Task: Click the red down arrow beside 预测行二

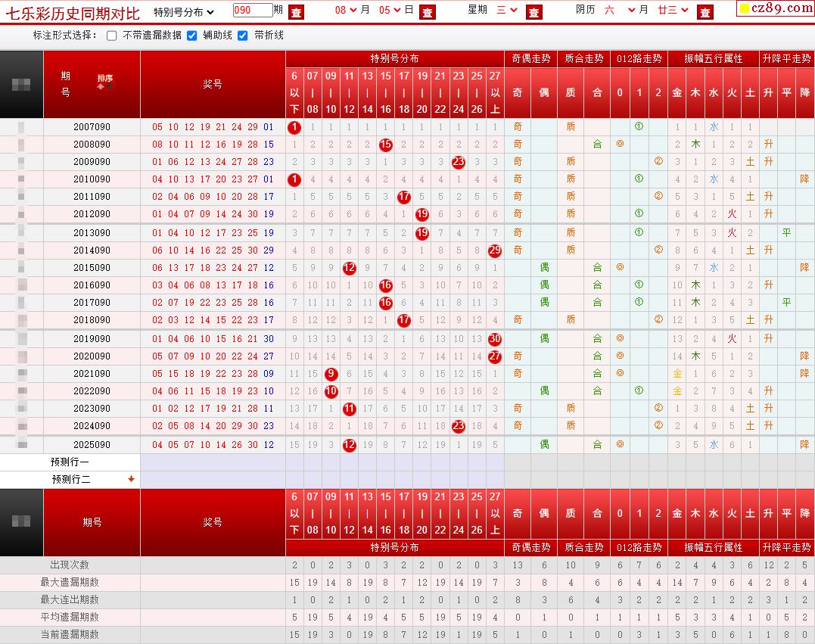Action: 131,479
